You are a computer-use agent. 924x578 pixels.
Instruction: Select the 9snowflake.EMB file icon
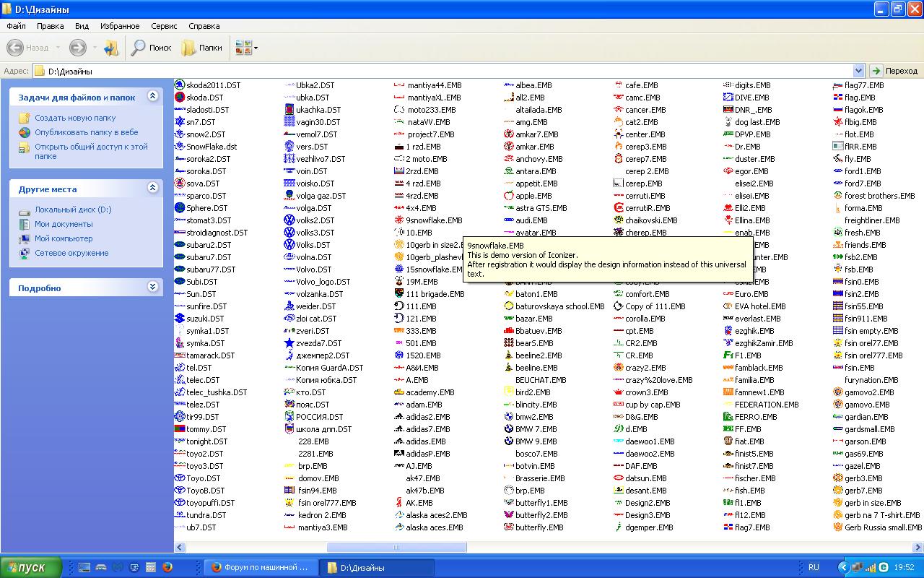[x=399, y=220]
